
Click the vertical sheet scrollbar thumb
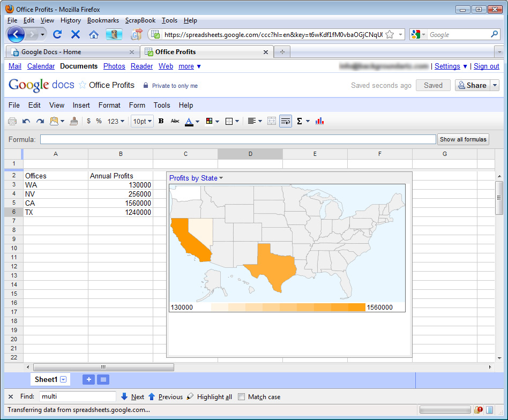coord(499,198)
